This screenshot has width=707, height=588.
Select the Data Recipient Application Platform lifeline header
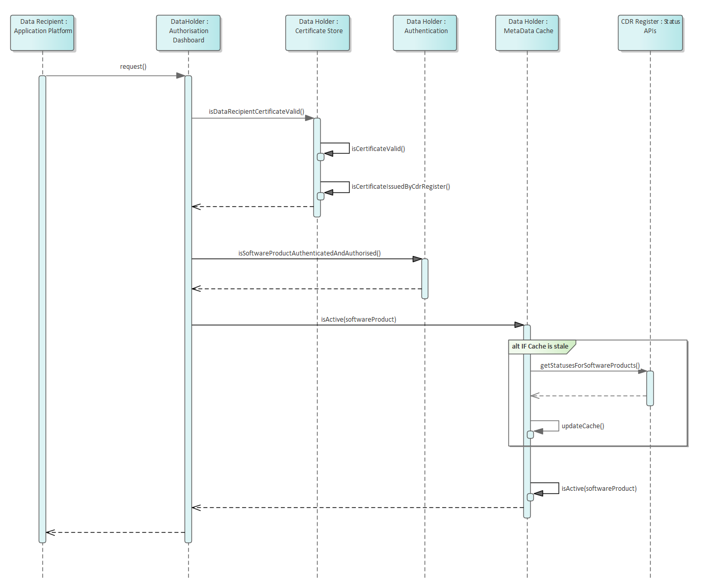(42, 33)
